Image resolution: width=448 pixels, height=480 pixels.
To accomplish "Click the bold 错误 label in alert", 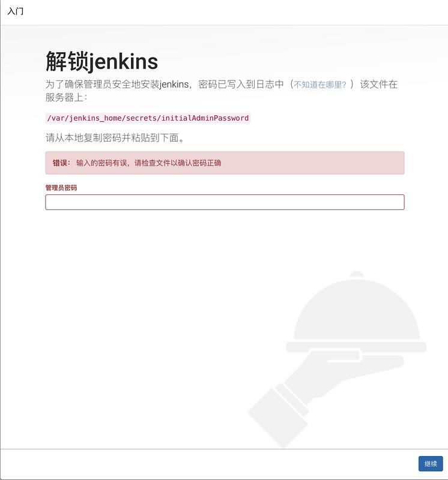I will click(x=60, y=163).
